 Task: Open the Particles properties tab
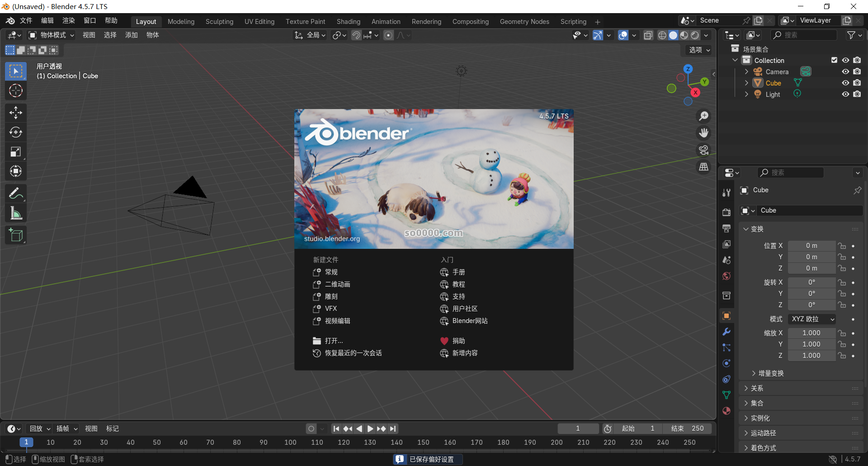(726, 347)
